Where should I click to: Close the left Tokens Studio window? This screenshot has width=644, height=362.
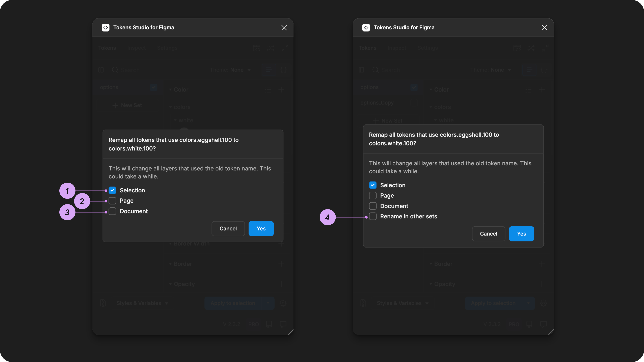tap(284, 28)
